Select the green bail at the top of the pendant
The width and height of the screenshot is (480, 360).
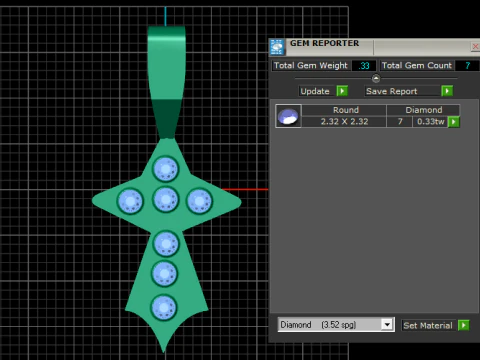coord(167,82)
